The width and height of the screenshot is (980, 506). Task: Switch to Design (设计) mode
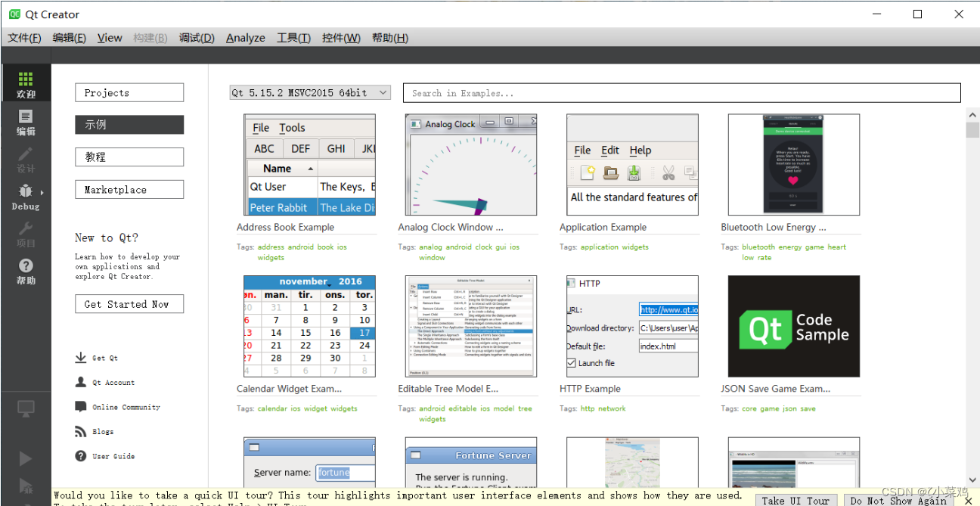26,160
